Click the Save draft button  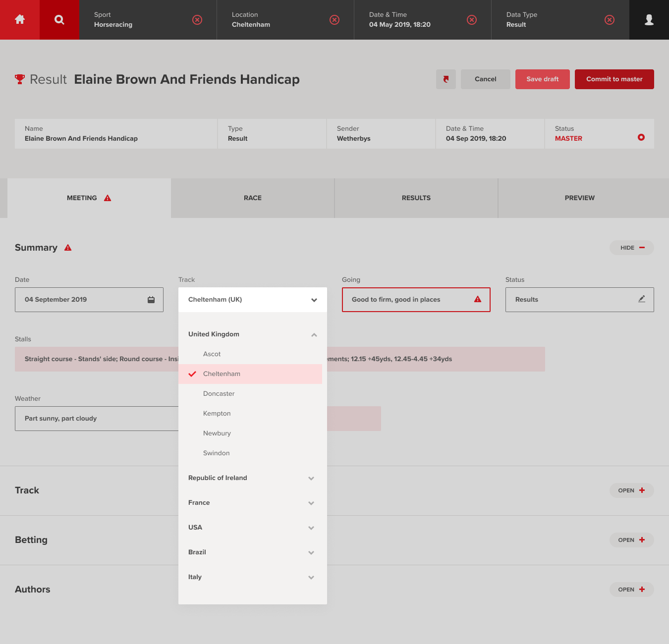click(x=542, y=79)
